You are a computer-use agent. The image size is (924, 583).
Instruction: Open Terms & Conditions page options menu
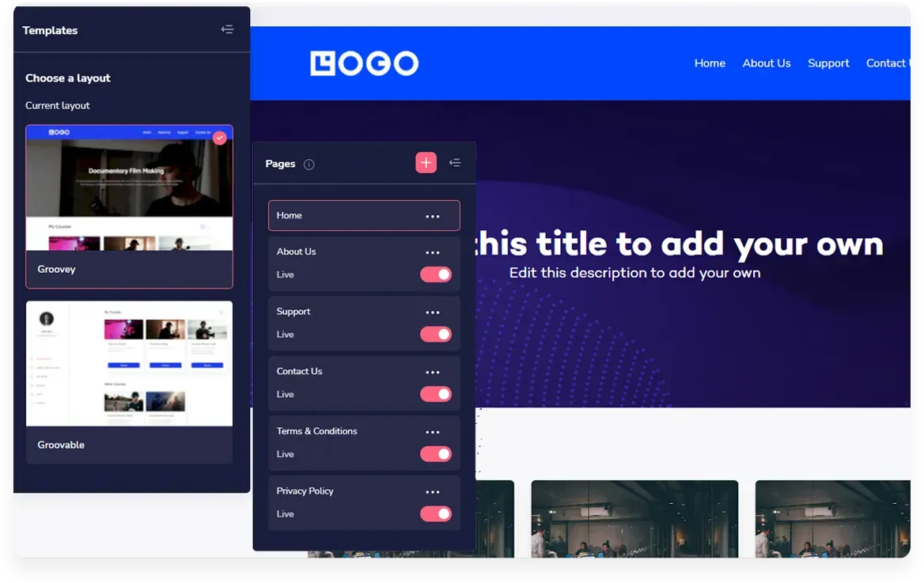coord(432,432)
